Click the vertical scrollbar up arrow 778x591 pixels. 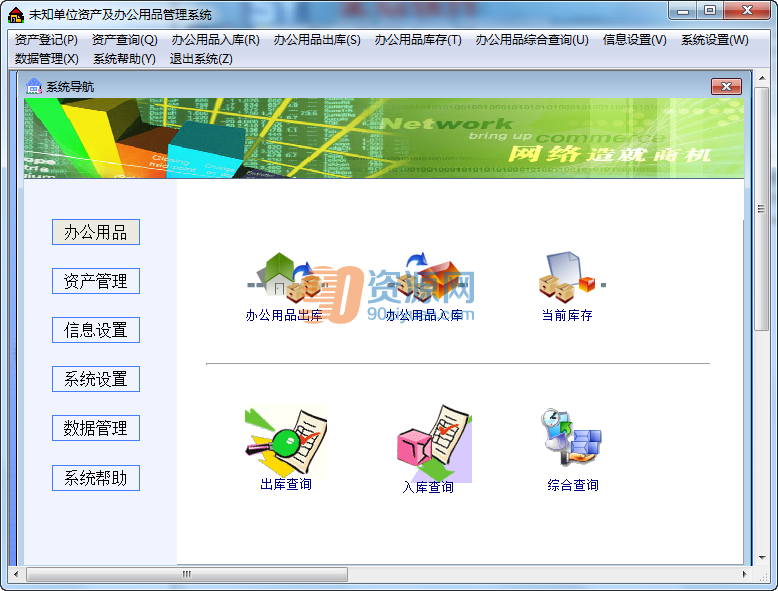[x=762, y=78]
